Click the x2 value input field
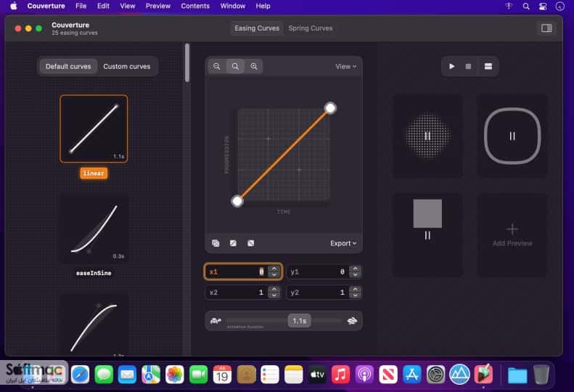The width and height of the screenshot is (574, 392). click(x=243, y=293)
